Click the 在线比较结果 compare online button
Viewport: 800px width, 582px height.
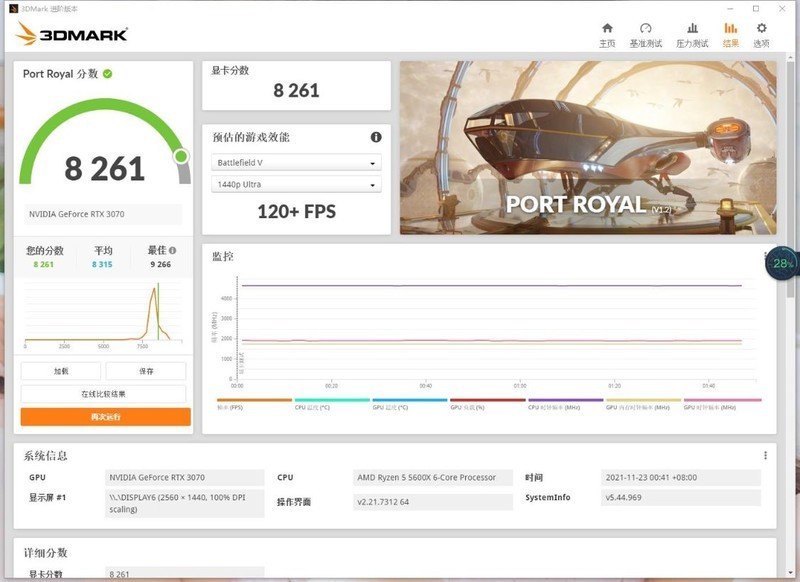tap(104, 394)
